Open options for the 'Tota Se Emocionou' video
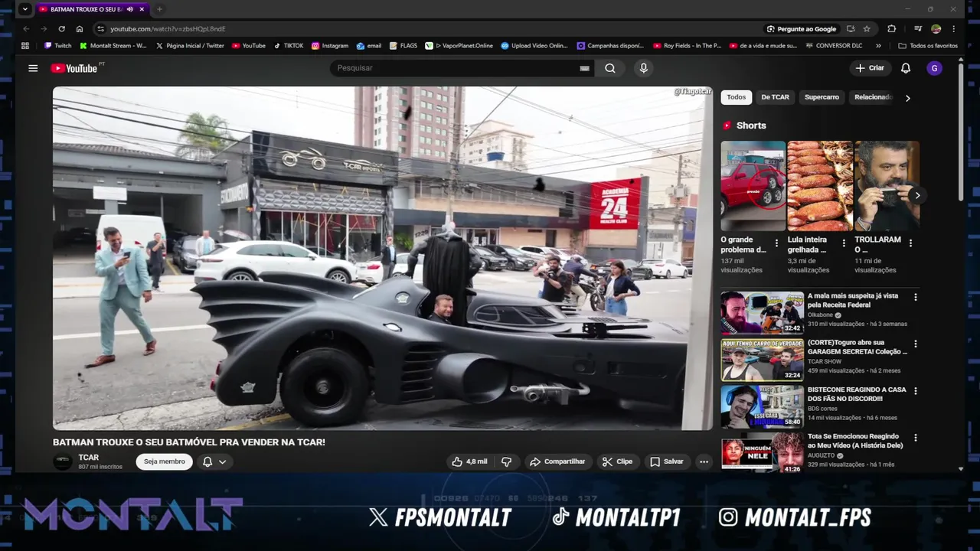This screenshot has height=551, width=980. [x=915, y=438]
